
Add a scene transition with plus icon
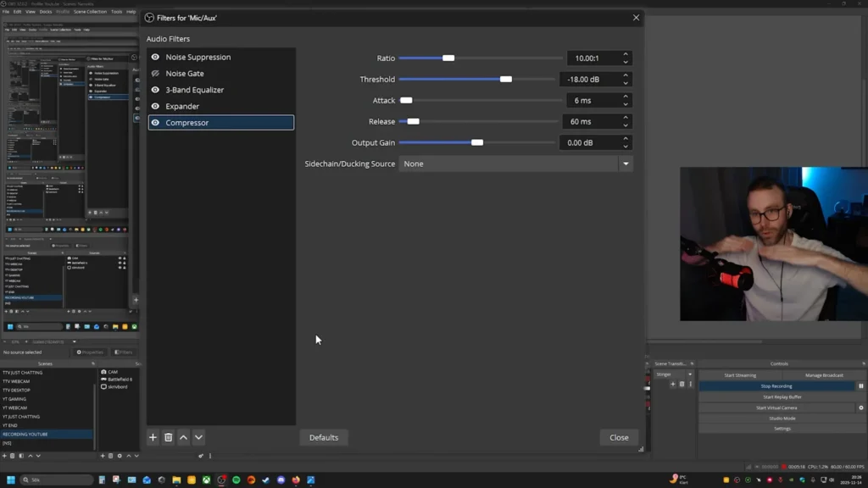pyautogui.click(x=673, y=384)
